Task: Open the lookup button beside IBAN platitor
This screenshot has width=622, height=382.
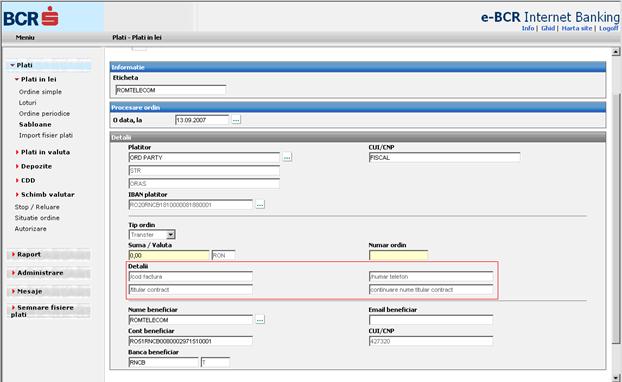Action: (260, 205)
